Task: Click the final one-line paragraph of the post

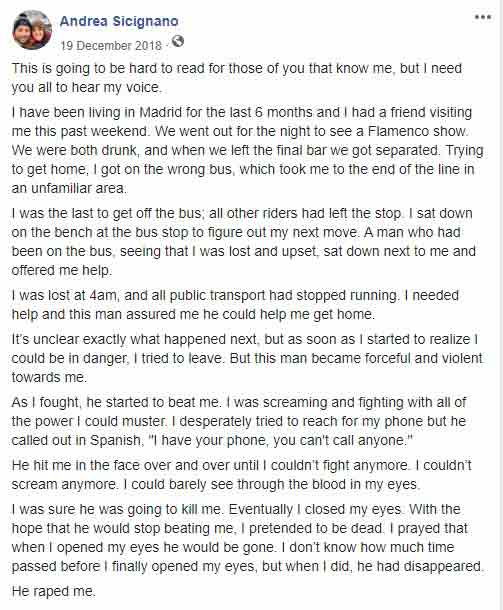Action: click(x=53, y=591)
